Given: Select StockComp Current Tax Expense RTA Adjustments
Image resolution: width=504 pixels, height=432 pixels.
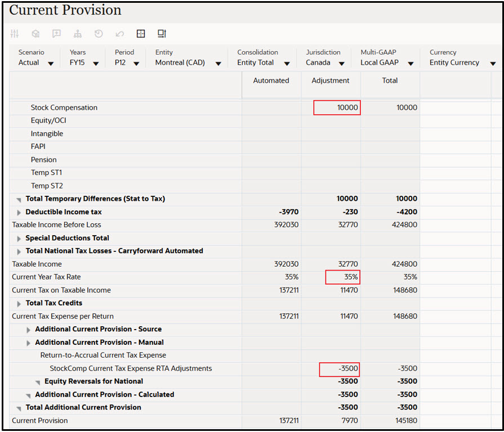Looking at the screenshot, I should [x=131, y=368].
